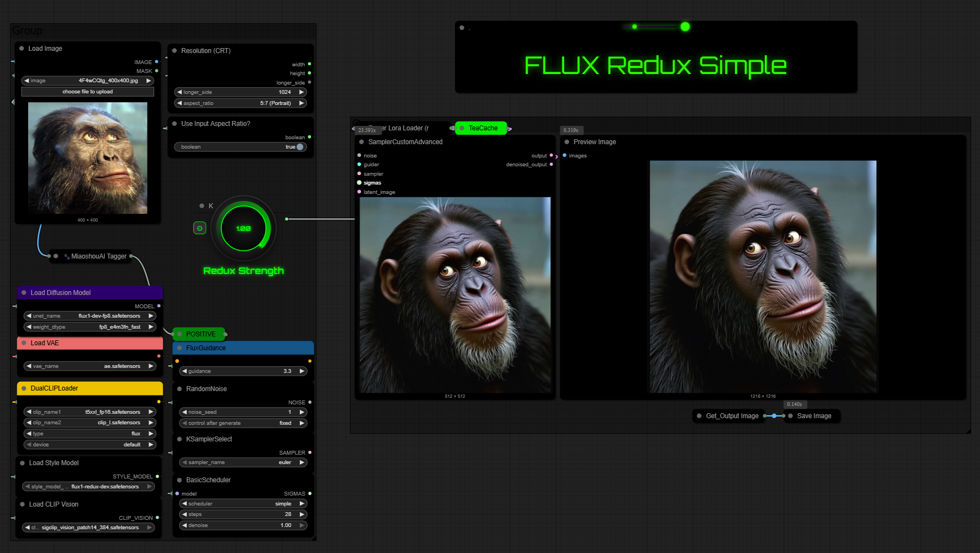Click the KSamplerSelect collapse dot
The height and width of the screenshot is (553, 980).
point(179,439)
